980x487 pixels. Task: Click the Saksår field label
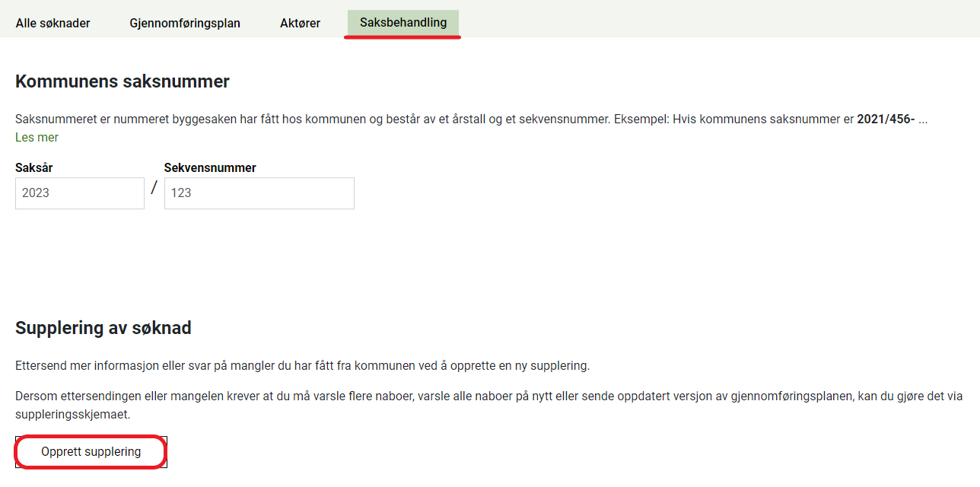pos(34,168)
